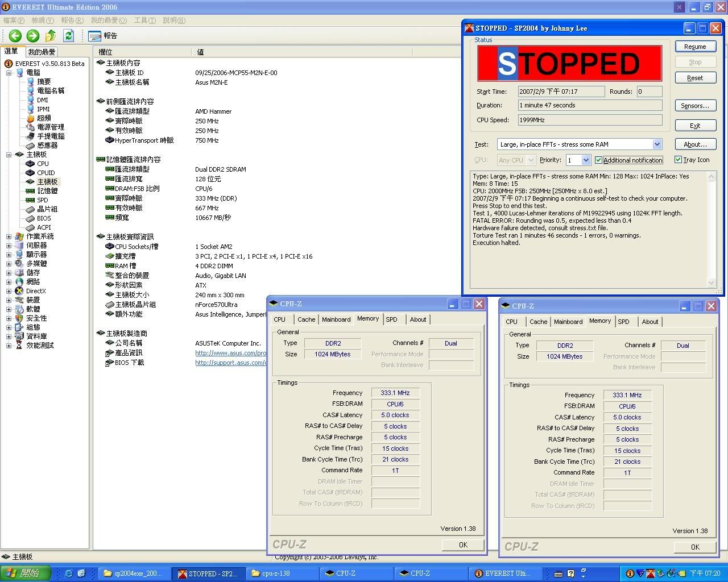The width and height of the screenshot is (728, 582).
Task: Expand the 作業系統 tree node
Action: tap(9, 236)
